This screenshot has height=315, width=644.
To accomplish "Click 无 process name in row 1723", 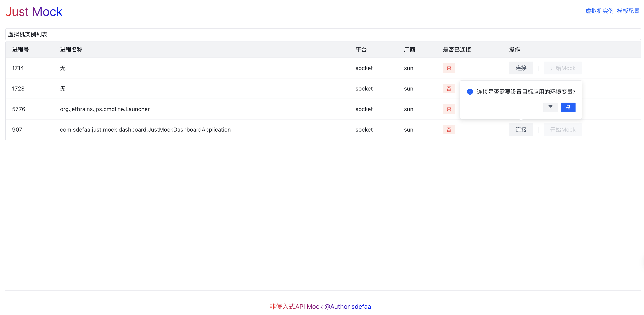I will click(x=63, y=89).
